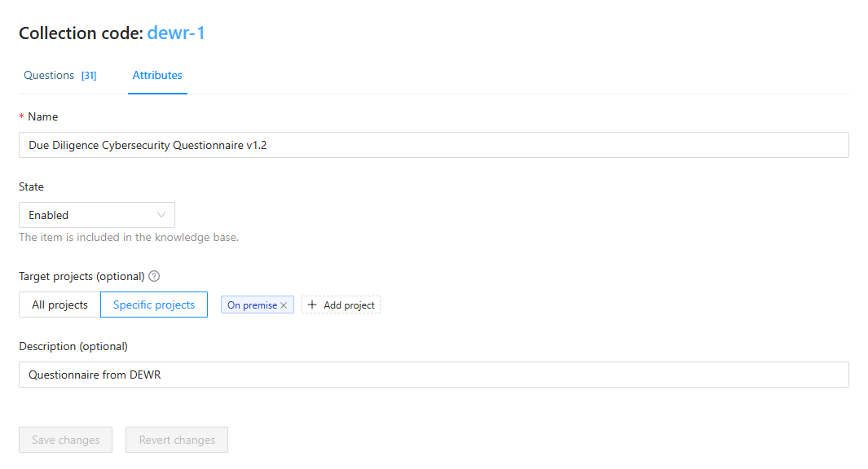Choose the Specific projects option
The width and height of the screenshot is (868, 469).
154,305
